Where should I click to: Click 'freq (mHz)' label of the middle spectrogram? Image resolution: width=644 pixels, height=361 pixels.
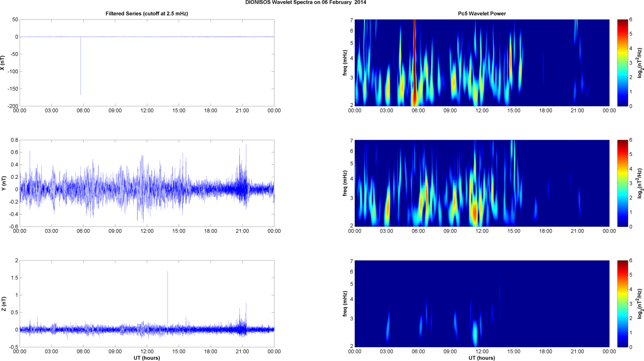click(345, 183)
